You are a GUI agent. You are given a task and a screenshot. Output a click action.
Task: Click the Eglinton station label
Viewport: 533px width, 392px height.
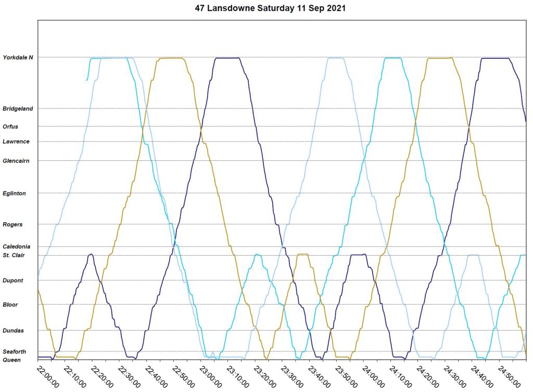pos(14,193)
